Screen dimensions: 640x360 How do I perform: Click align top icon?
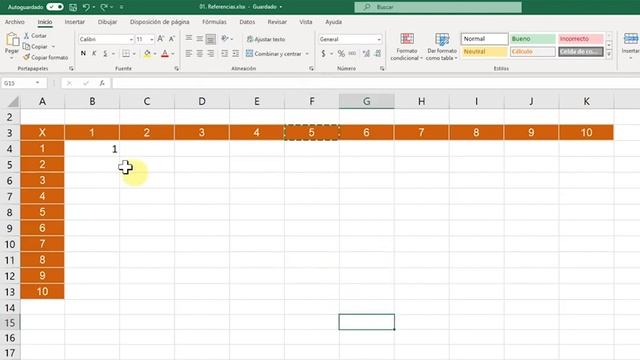point(189,39)
